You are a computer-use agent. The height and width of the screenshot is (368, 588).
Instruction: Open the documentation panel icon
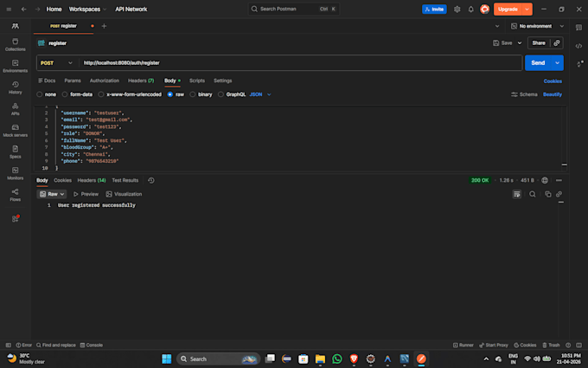[x=578, y=28]
